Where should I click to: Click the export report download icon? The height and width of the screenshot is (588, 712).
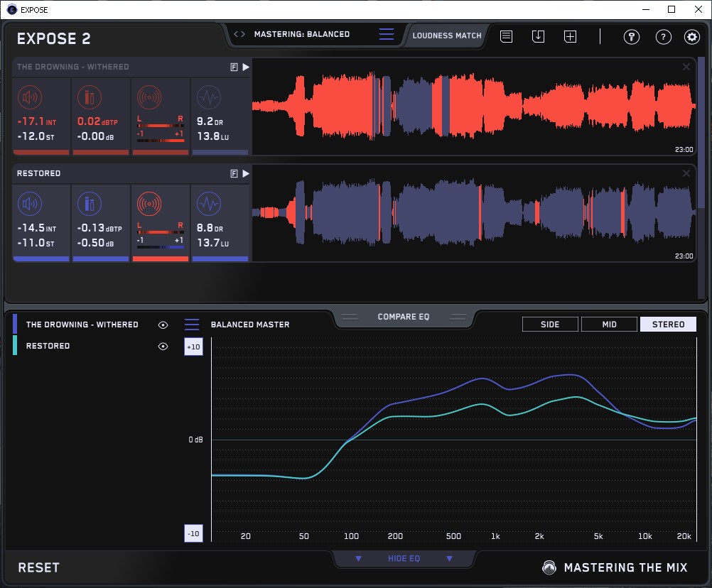coord(538,36)
